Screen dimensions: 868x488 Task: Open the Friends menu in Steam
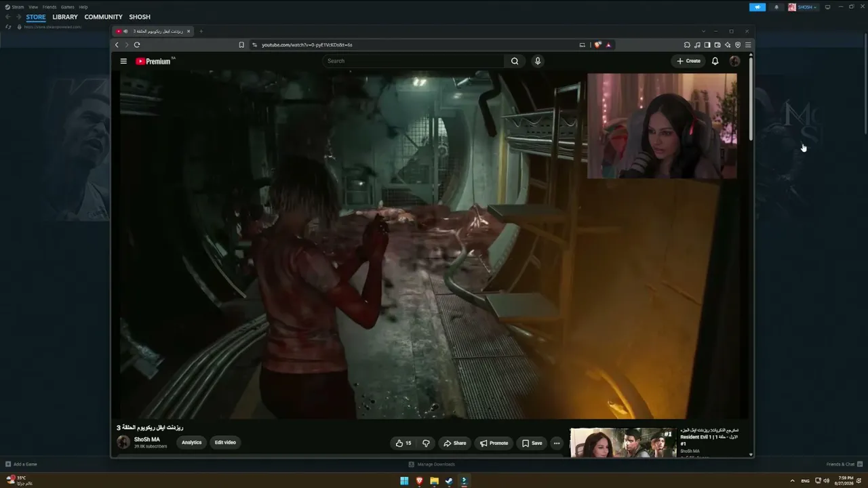click(x=50, y=7)
